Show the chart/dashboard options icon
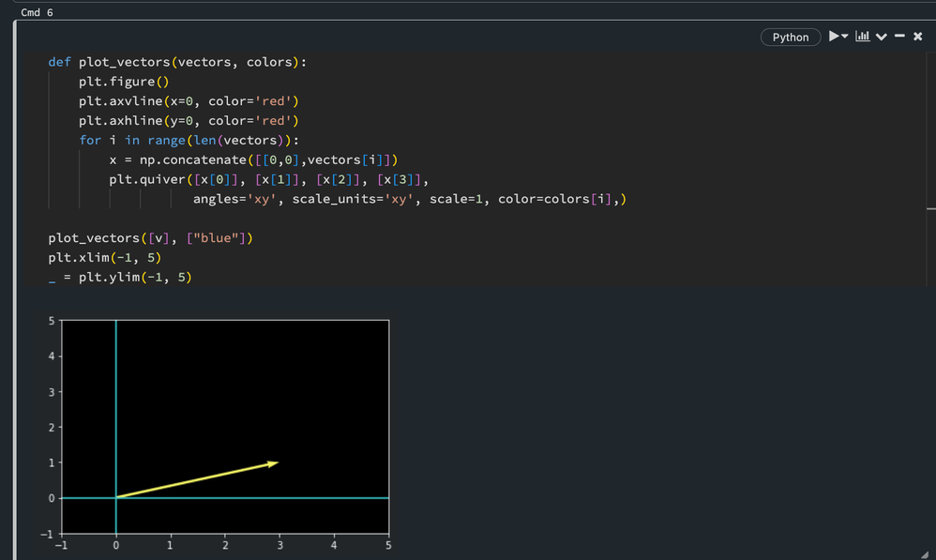 pyautogui.click(x=863, y=37)
